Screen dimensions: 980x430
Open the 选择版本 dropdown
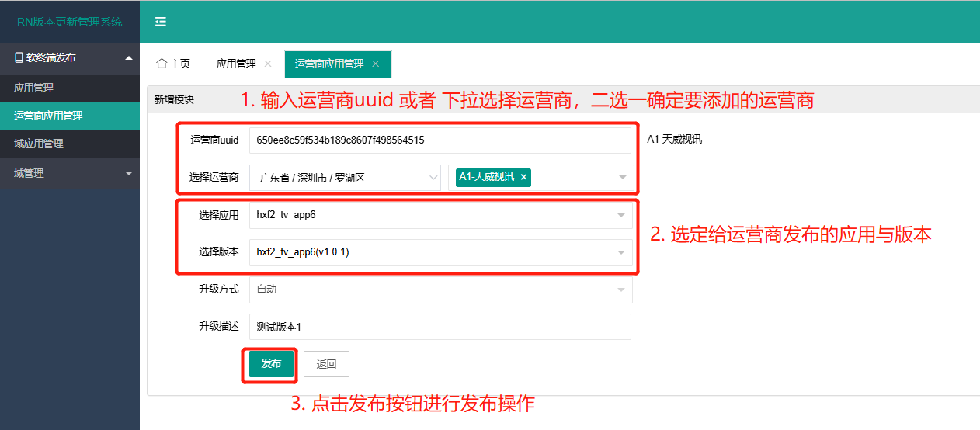440,252
